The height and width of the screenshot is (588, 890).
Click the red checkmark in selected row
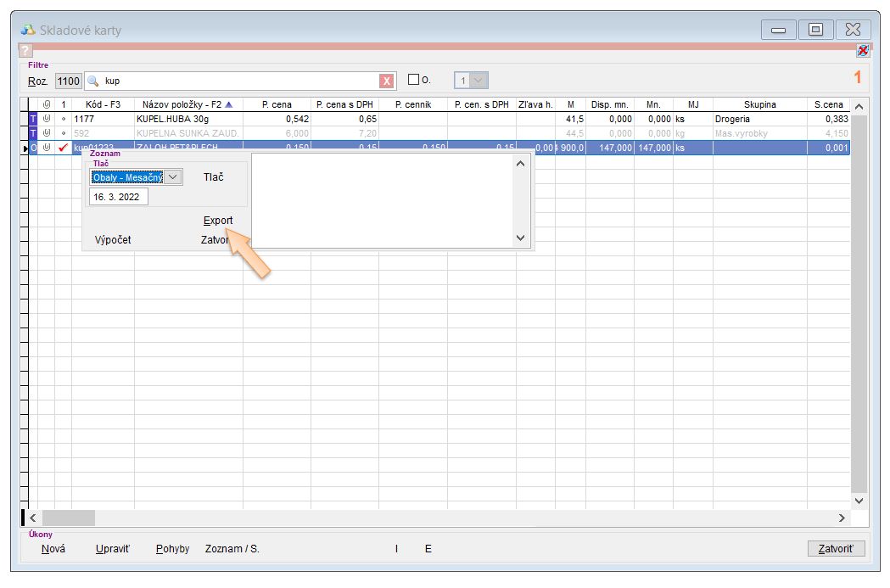tap(63, 148)
